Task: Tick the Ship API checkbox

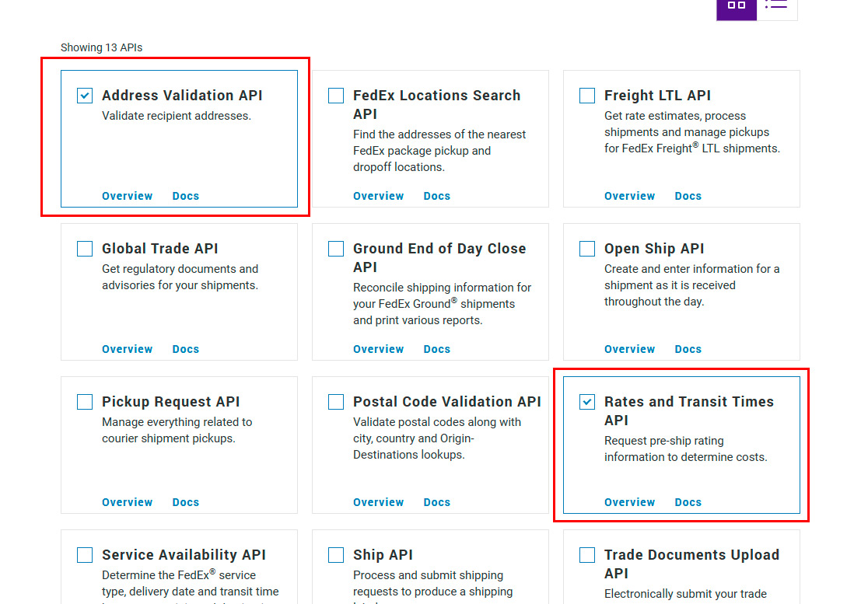Action: pos(336,555)
